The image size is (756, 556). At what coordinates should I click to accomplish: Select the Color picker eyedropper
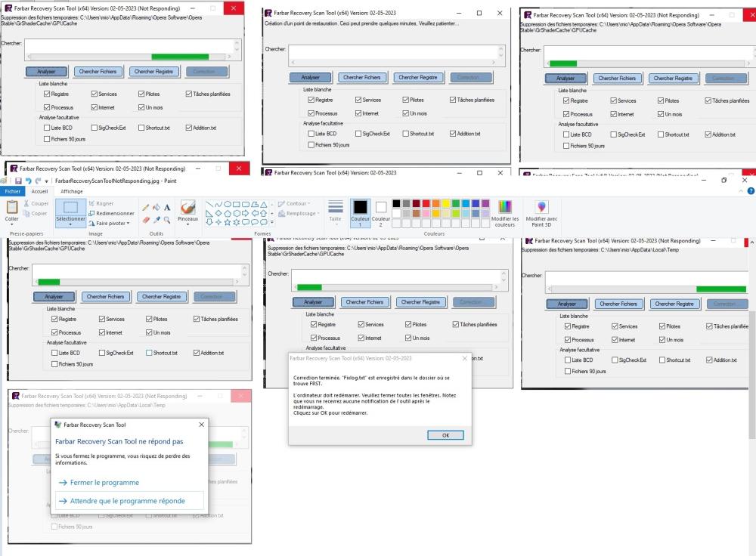pyautogui.click(x=156, y=220)
